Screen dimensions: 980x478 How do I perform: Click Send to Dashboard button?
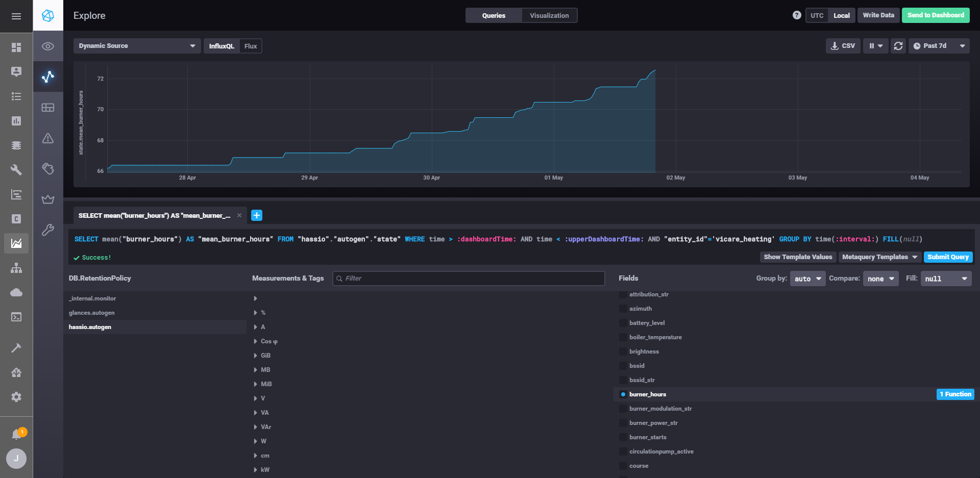pos(936,15)
